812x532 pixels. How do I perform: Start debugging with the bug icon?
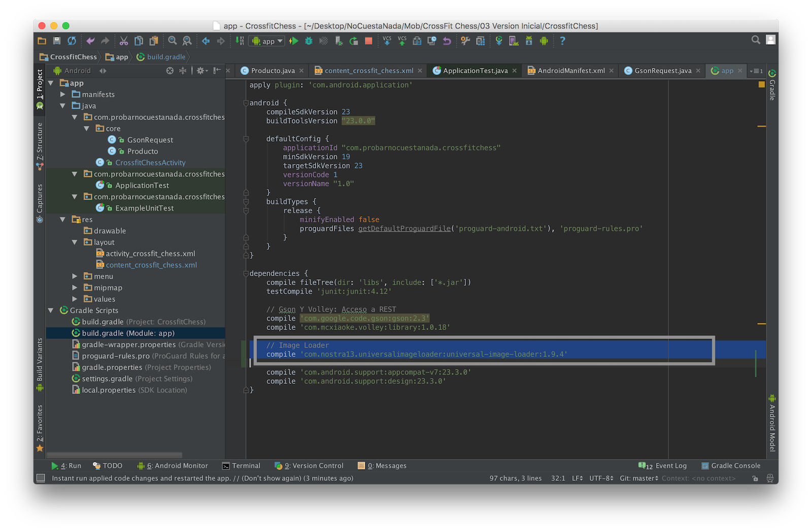click(x=309, y=41)
